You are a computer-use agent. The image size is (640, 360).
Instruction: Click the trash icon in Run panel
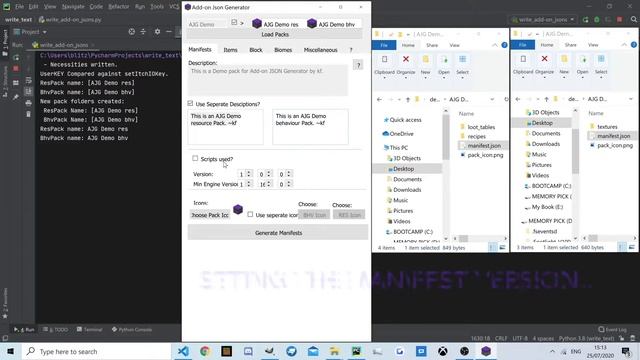pyautogui.click(x=28, y=114)
